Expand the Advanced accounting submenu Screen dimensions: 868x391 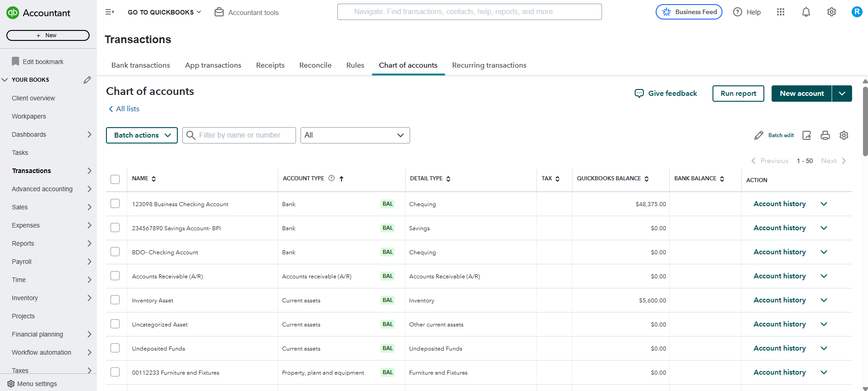(x=89, y=189)
